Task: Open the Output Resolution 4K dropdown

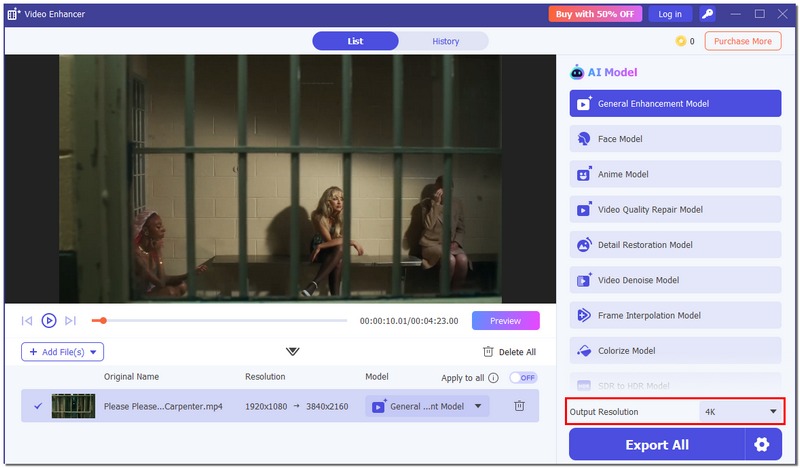Action: pyautogui.click(x=739, y=412)
